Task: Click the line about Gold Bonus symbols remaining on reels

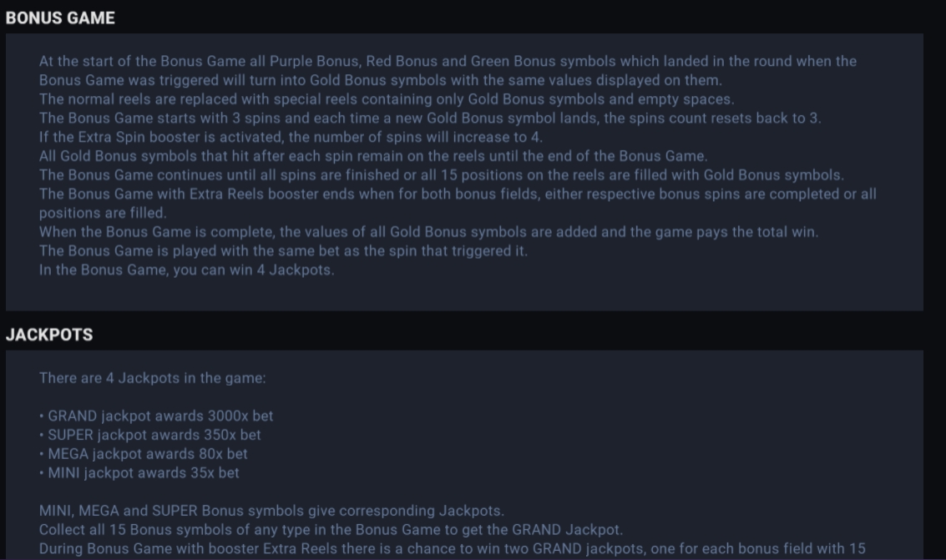Action: click(373, 156)
